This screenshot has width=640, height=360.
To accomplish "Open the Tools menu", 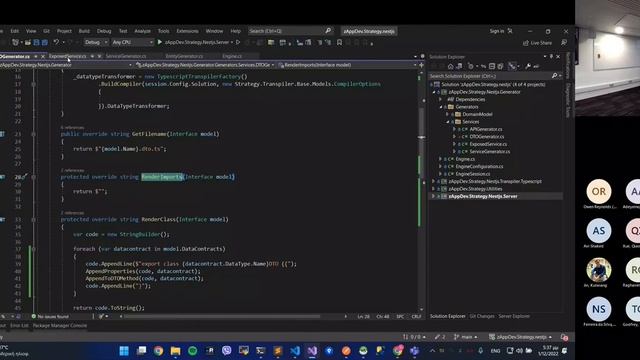I will (x=163, y=31).
